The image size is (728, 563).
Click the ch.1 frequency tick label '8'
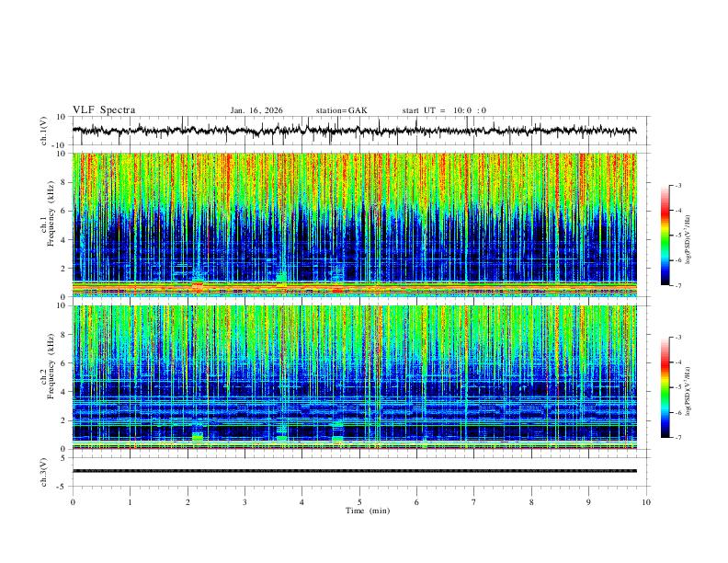click(x=63, y=182)
